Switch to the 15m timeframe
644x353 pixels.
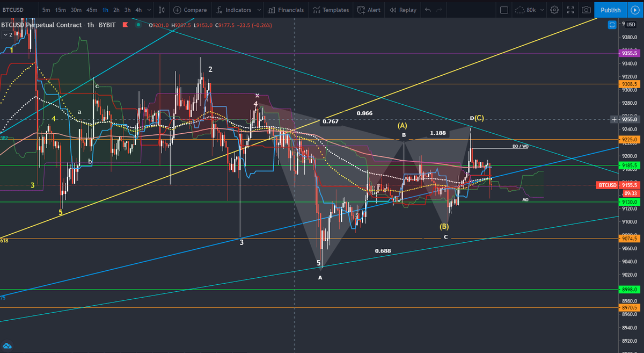coord(61,10)
